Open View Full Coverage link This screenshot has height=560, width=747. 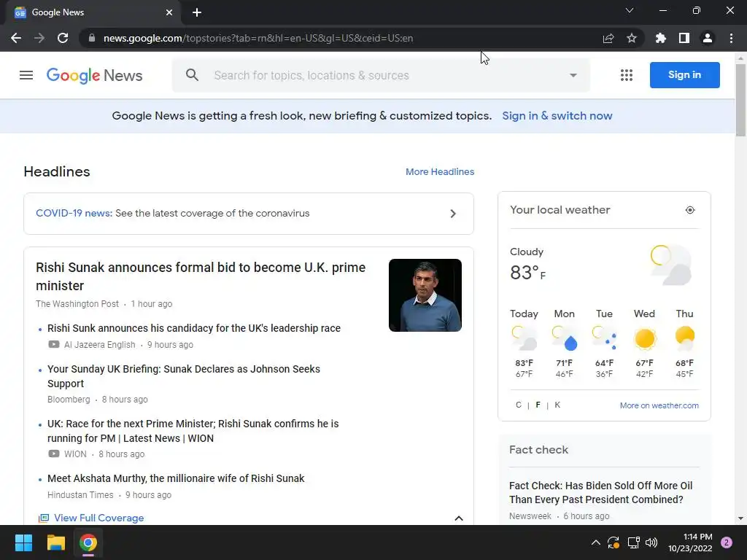(98, 518)
